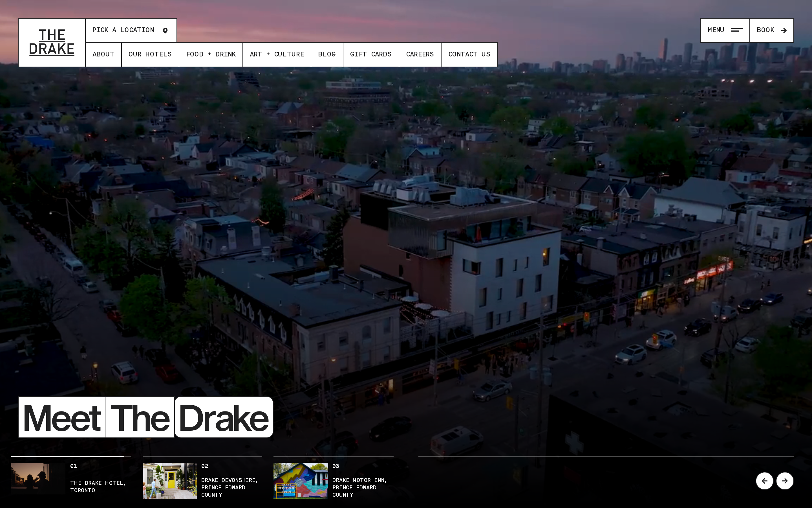The width and height of the screenshot is (812, 508).
Task: Go to previous slide with left arrow
Action: pos(764,481)
